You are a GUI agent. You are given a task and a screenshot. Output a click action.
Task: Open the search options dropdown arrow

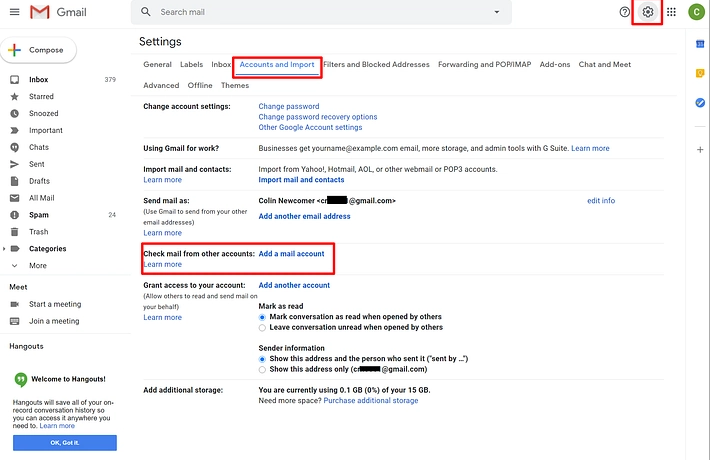point(497,12)
